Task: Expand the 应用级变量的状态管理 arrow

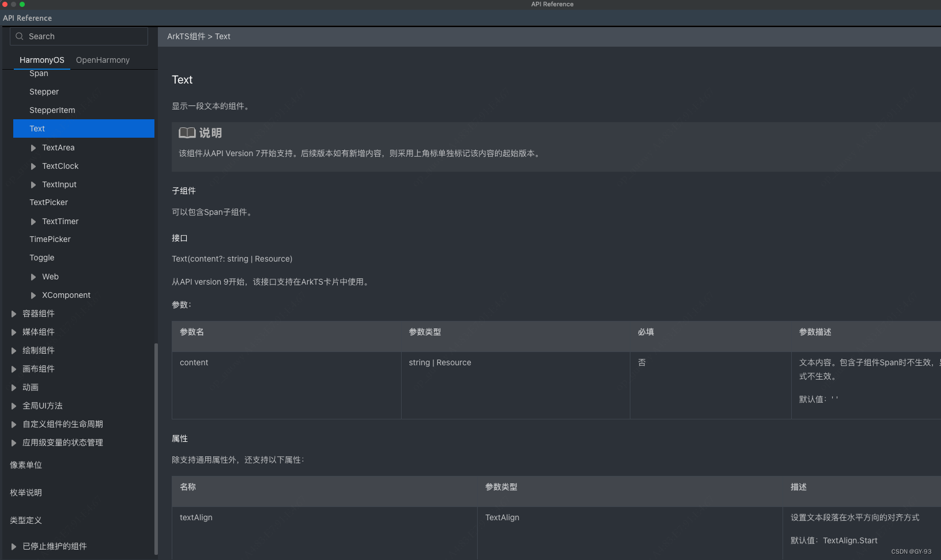Action: pyautogui.click(x=14, y=443)
